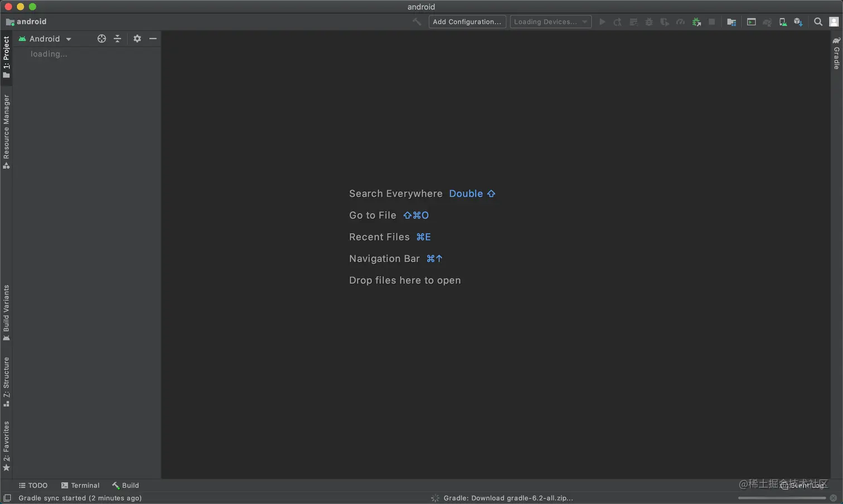Screen dimensions: 843x504
Task: Click the 'Go to File' hint text
Action: pyautogui.click(x=372, y=215)
